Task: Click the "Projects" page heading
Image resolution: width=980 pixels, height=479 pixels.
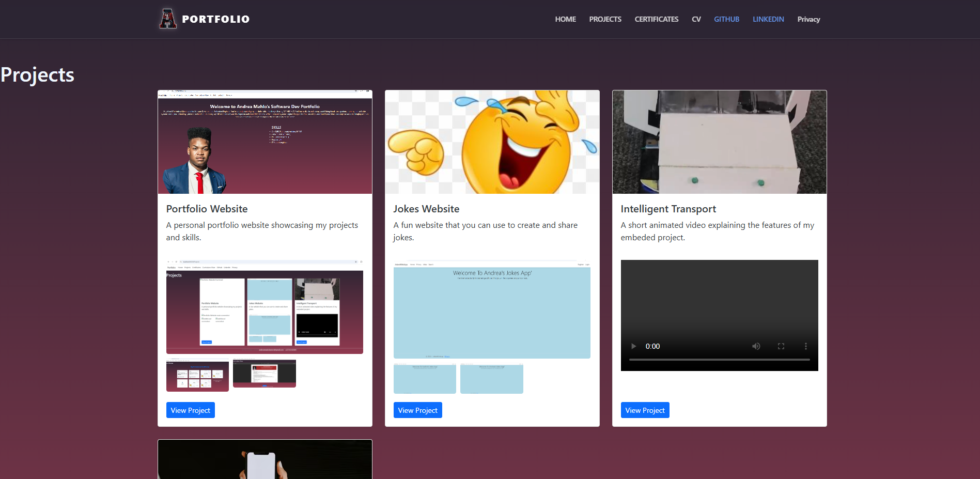Action: pyautogui.click(x=37, y=75)
